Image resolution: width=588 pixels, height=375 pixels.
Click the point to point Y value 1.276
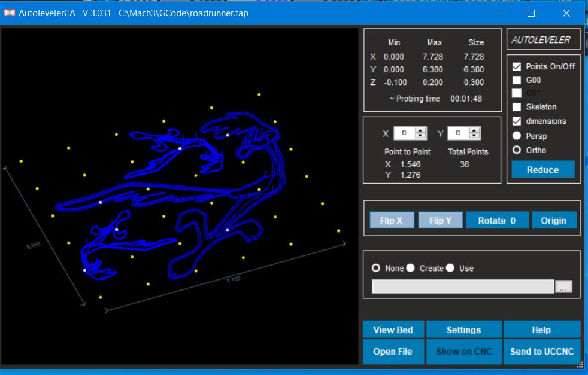(410, 175)
